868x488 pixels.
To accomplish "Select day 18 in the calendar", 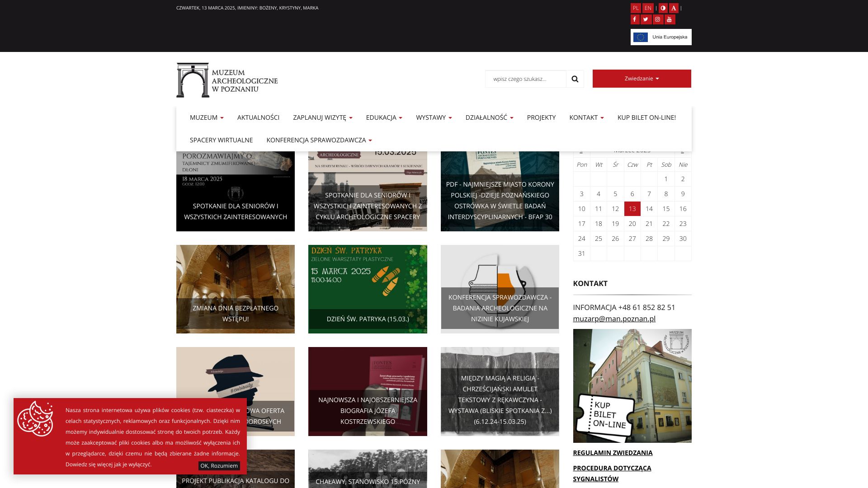I will [599, 224].
